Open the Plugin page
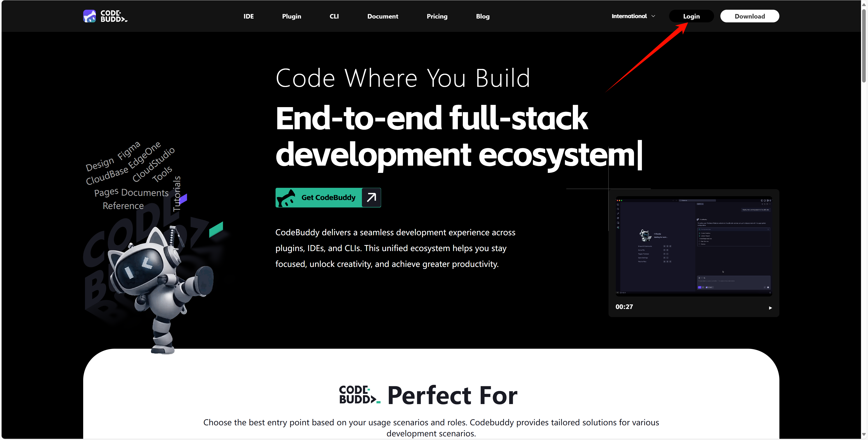 (291, 16)
